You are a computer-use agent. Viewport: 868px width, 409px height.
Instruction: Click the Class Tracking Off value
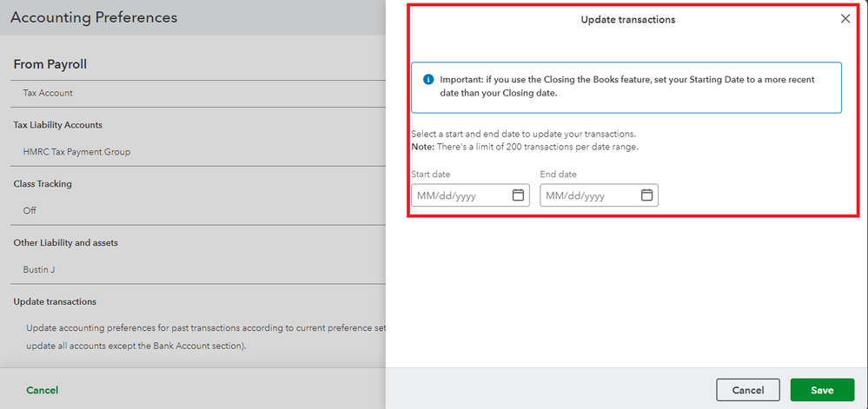coord(30,210)
